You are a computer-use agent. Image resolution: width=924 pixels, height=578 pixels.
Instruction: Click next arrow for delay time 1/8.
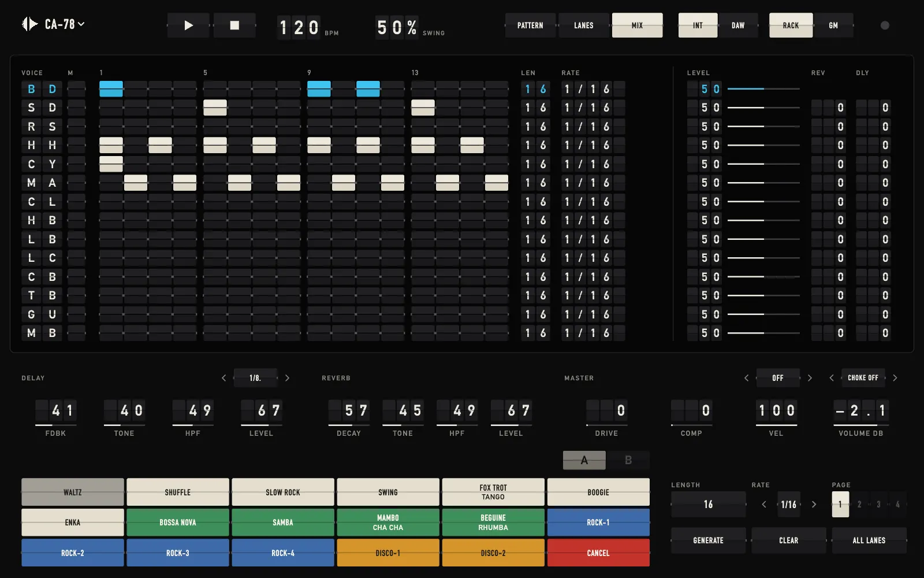tap(287, 378)
